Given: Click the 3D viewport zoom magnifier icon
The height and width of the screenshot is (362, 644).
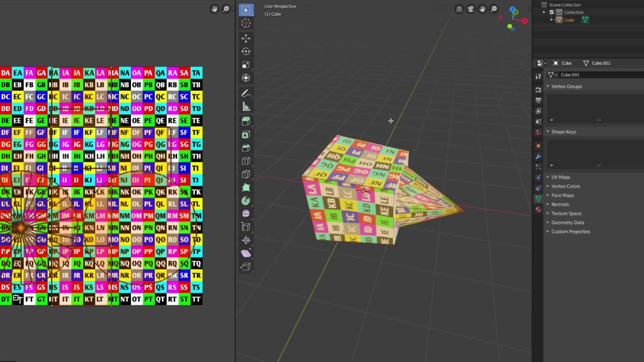Looking at the screenshot, I should tap(494, 9).
